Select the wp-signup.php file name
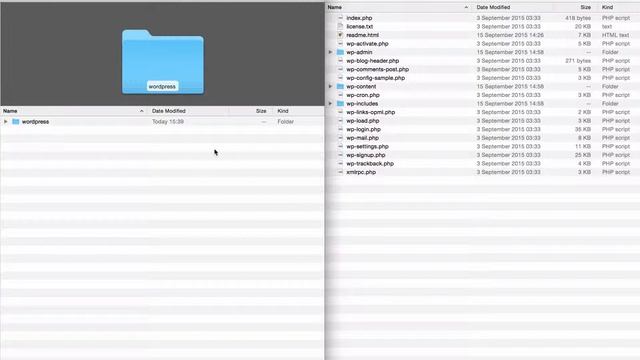Image resolution: width=640 pixels, height=360 pixels. 366,155
